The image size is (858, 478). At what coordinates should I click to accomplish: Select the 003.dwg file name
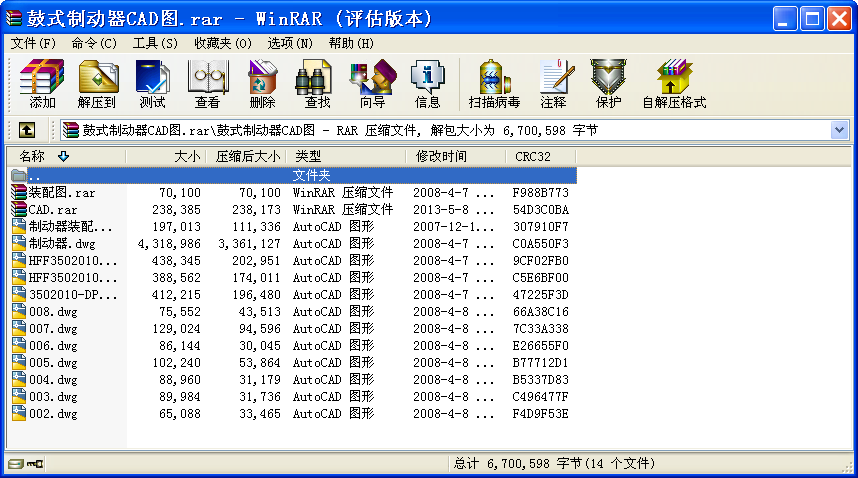point(53,397)
